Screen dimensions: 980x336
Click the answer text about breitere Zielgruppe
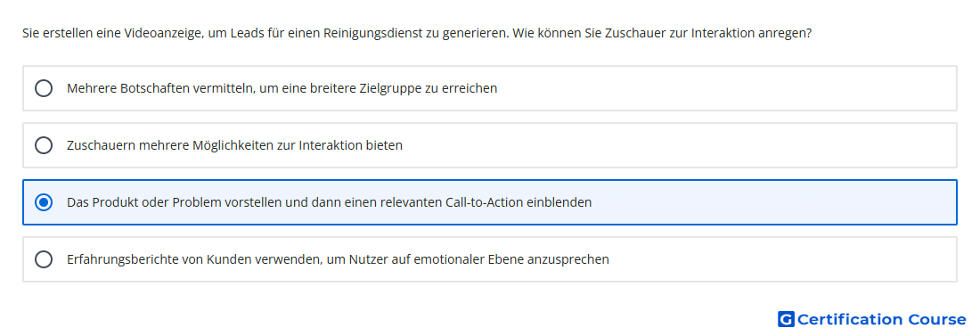click(x=282, y=88)
